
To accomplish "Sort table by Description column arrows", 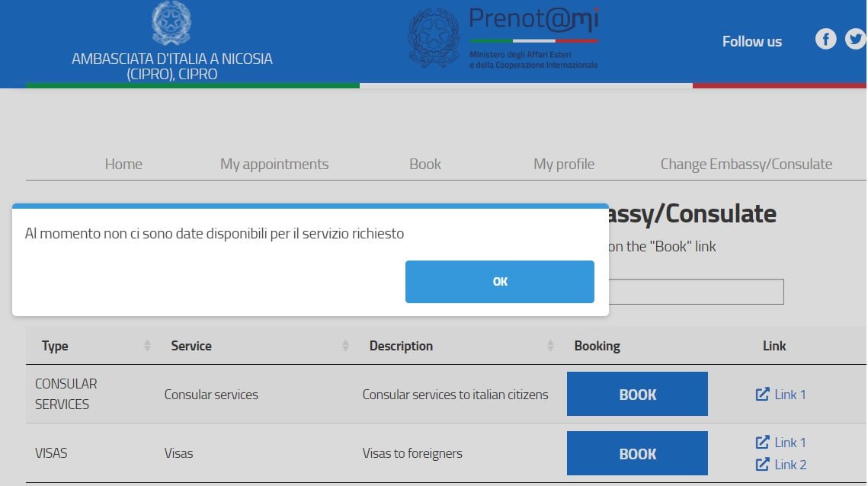I will pos(550,346).
